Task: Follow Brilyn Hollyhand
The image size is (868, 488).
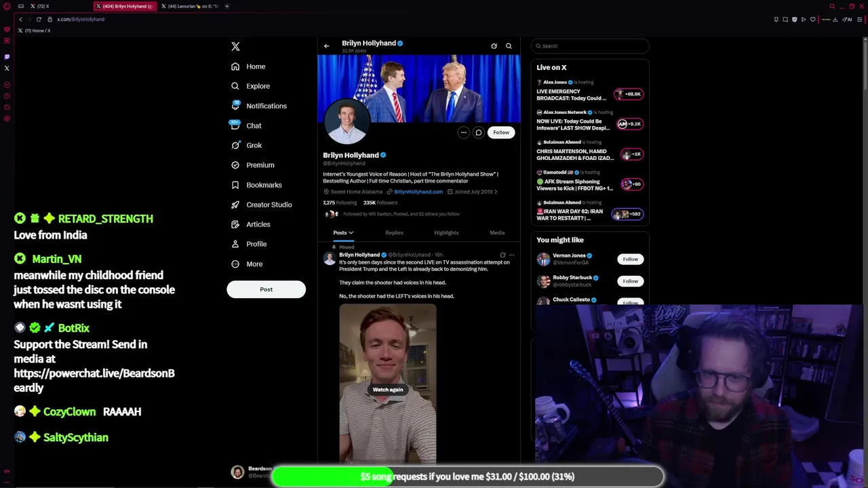Action: [501, 133]
